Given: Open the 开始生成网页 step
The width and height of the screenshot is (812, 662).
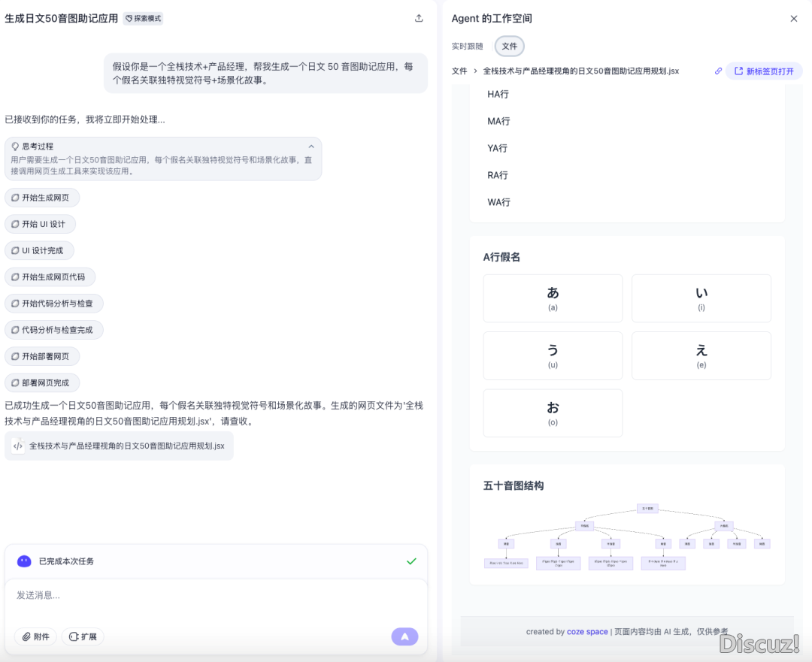Looking at the screenshot, I should coord(42,198).
